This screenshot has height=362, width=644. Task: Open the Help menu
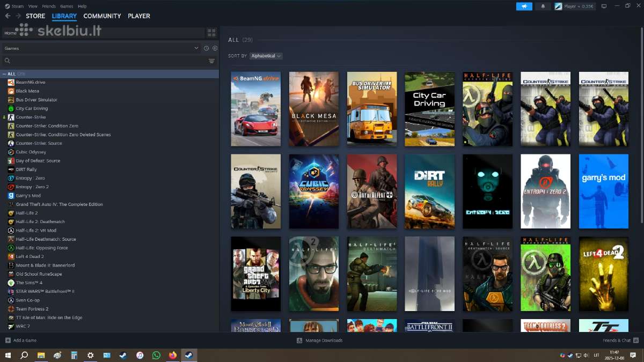click(82, 6)
